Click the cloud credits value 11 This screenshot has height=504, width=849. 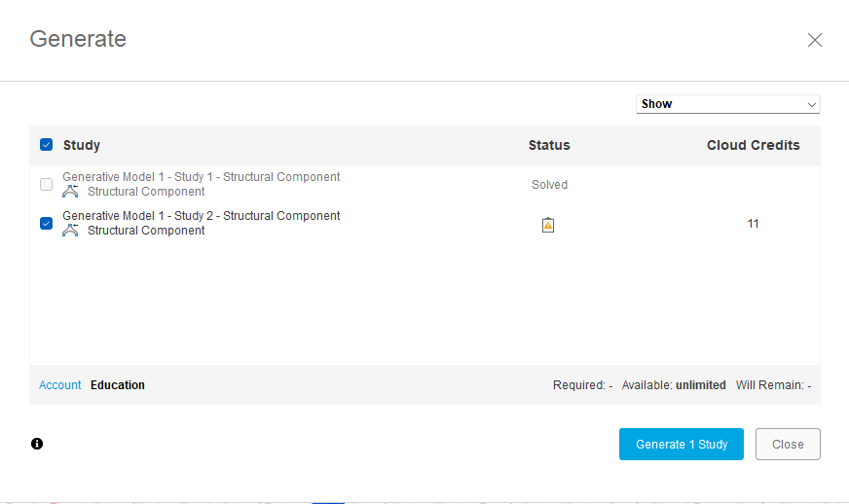click(753, 224)
